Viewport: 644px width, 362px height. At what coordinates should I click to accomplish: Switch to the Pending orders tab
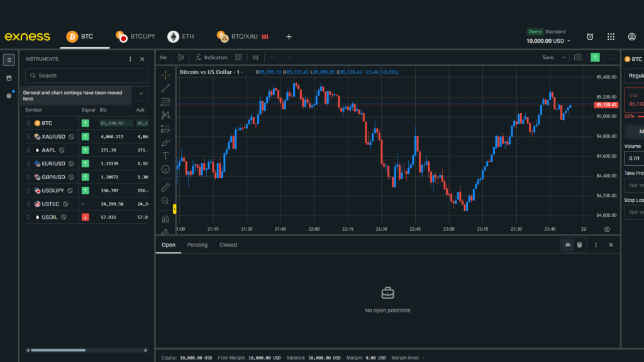point(197,244)
